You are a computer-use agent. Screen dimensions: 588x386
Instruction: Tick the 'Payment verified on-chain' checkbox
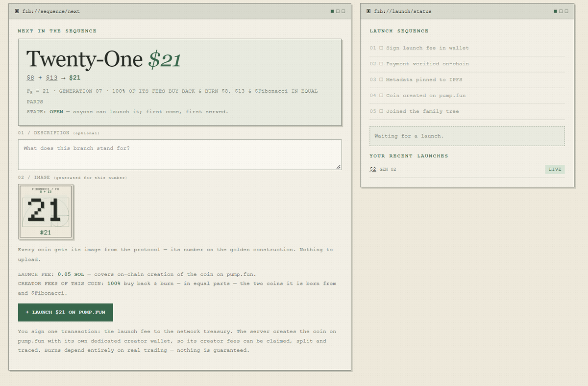pyautogui.click(x=381, y=64)
